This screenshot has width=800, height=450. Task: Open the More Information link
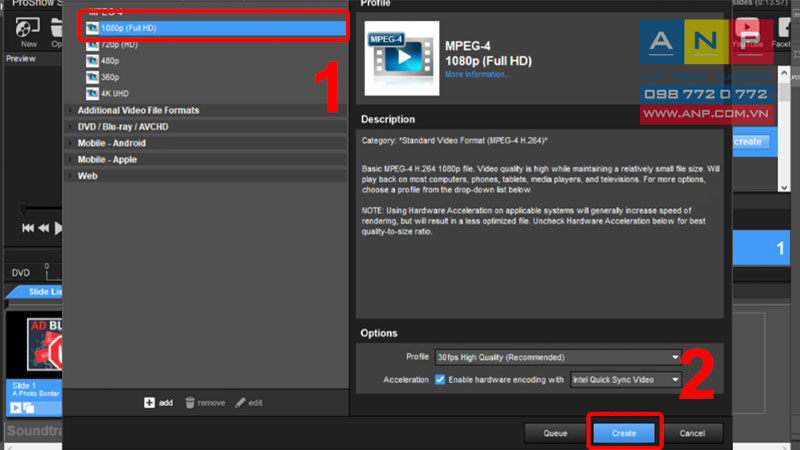point(477,74)
